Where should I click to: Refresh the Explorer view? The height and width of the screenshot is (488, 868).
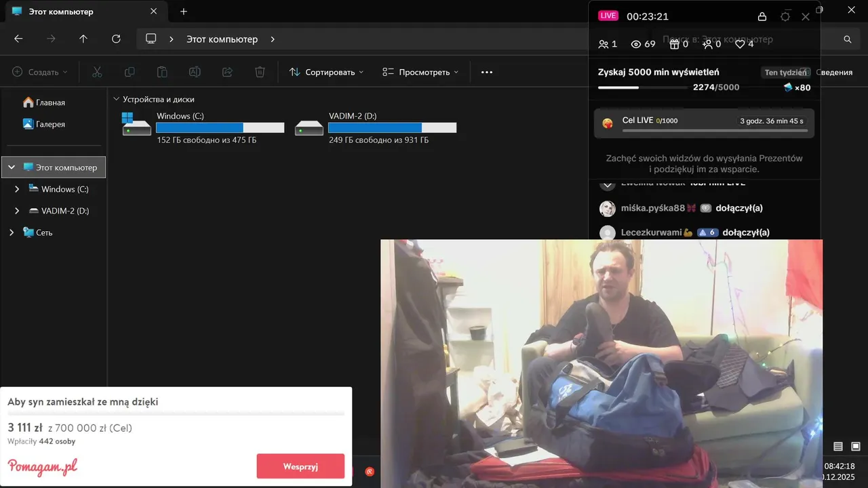(116, 39)
